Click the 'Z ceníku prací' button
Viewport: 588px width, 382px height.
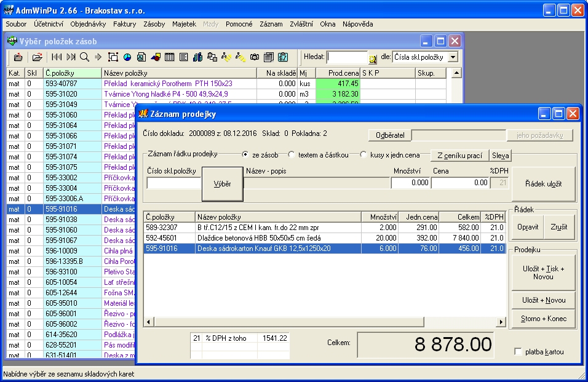459,155
